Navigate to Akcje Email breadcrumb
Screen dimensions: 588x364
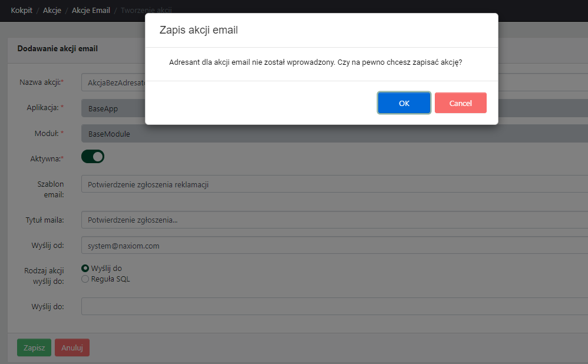pos(91,10)
